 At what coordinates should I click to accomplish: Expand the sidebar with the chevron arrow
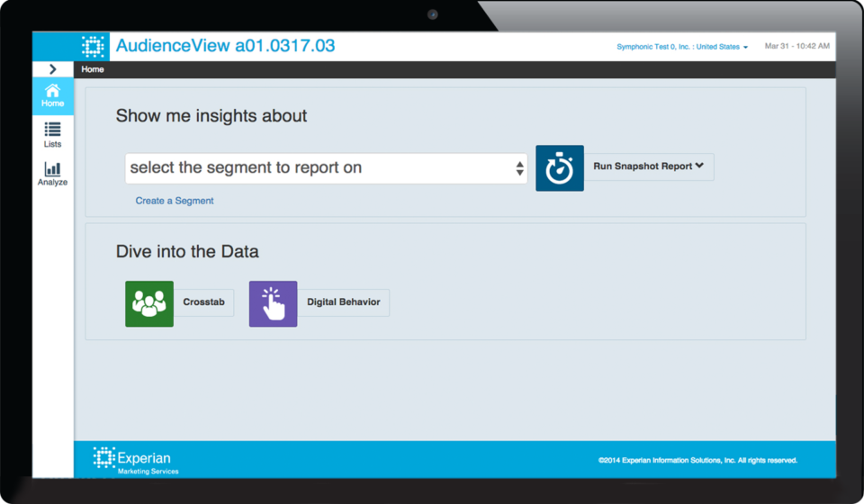(x=53, y=69)
